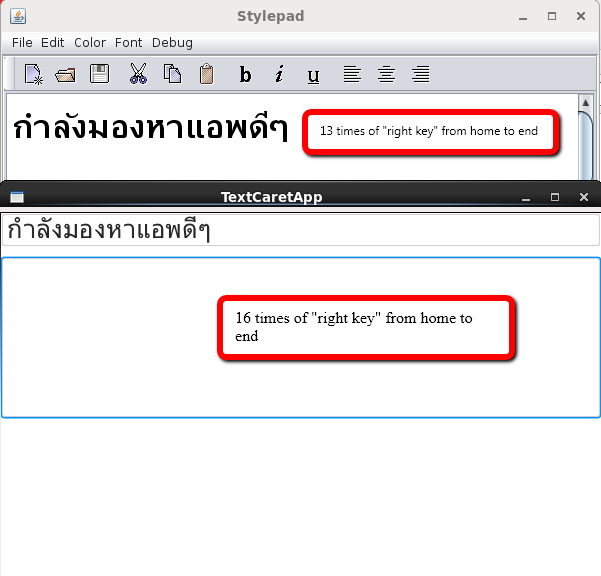
Task: Maximize the TextCaretApp window
Action: [x=555, y=198]
